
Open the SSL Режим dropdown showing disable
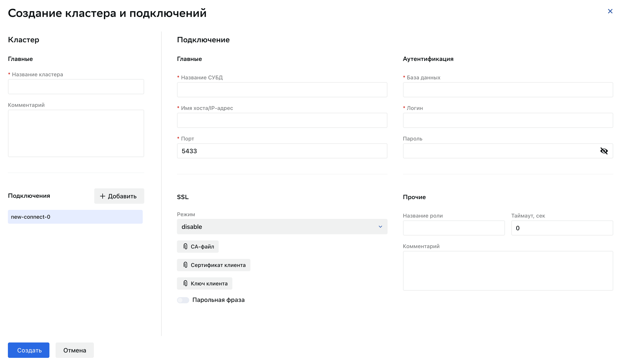(x=282, y=226)
